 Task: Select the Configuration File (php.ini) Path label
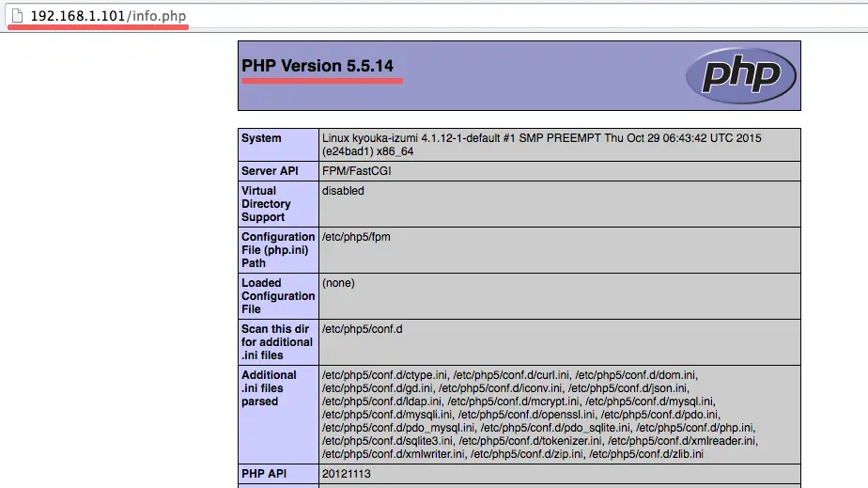[278, 250]
